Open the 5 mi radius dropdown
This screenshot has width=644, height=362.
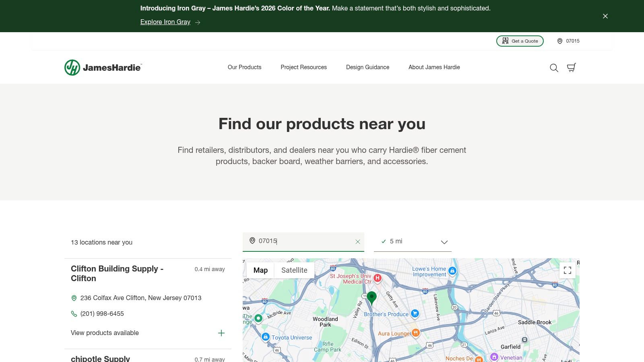pyautogui.click(x=413, y=242)
